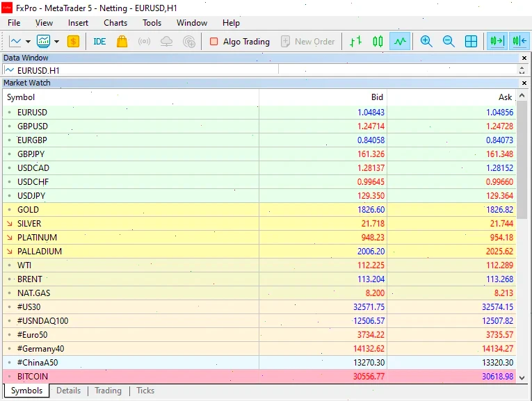Click the Zoom Out magnifier icon

pos(449,42)
